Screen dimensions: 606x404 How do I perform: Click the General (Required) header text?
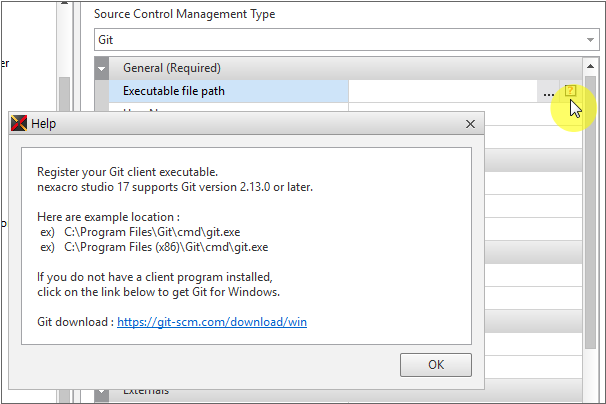tap(171, 68)
